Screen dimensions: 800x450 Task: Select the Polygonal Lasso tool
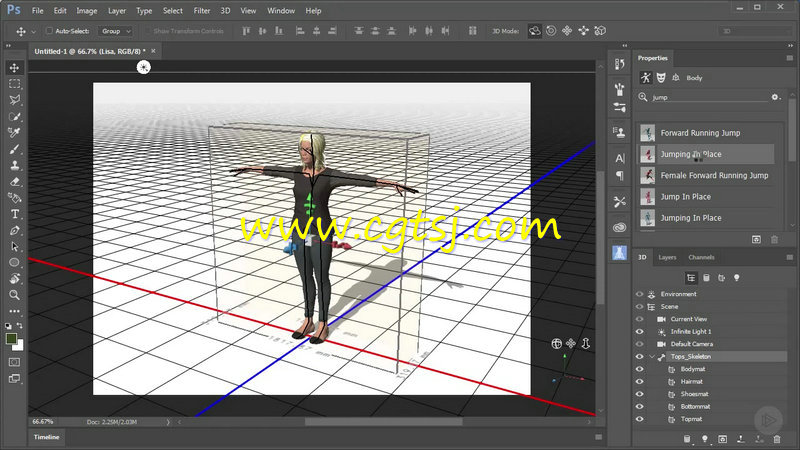[x=14, y=100]
